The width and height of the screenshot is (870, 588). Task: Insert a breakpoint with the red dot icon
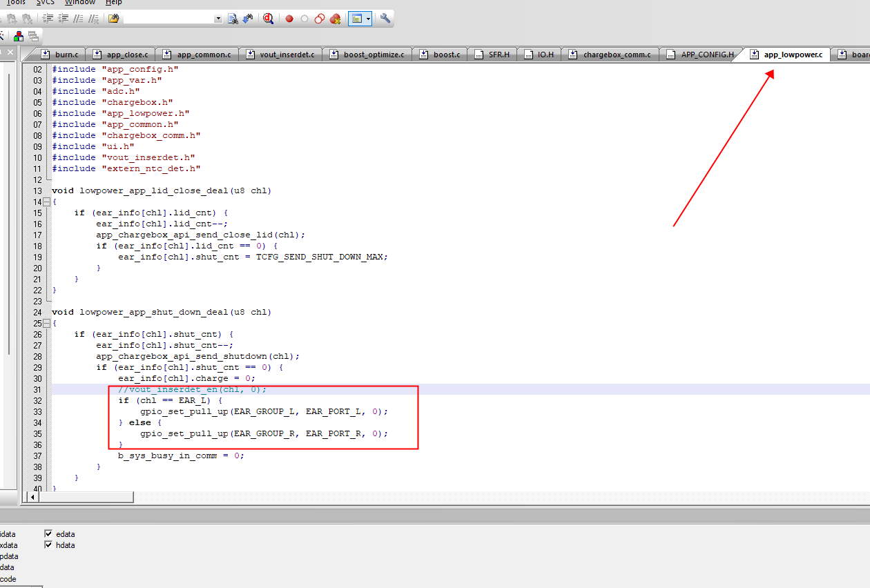[x=289, y=19]
